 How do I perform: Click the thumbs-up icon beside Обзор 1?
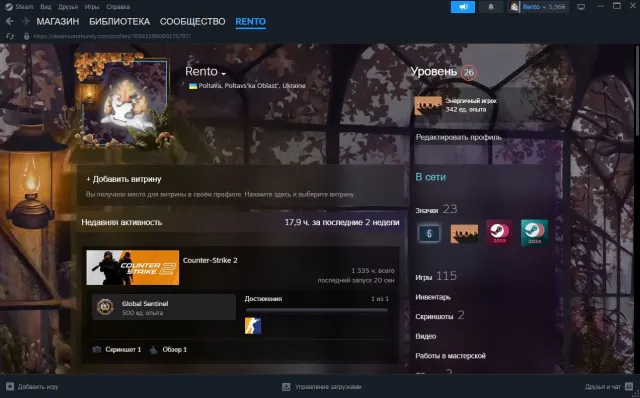(154, 350)
